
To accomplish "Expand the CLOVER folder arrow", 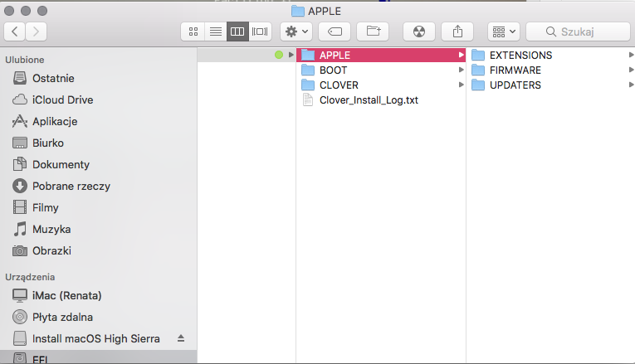I will [x=461, y=85].
